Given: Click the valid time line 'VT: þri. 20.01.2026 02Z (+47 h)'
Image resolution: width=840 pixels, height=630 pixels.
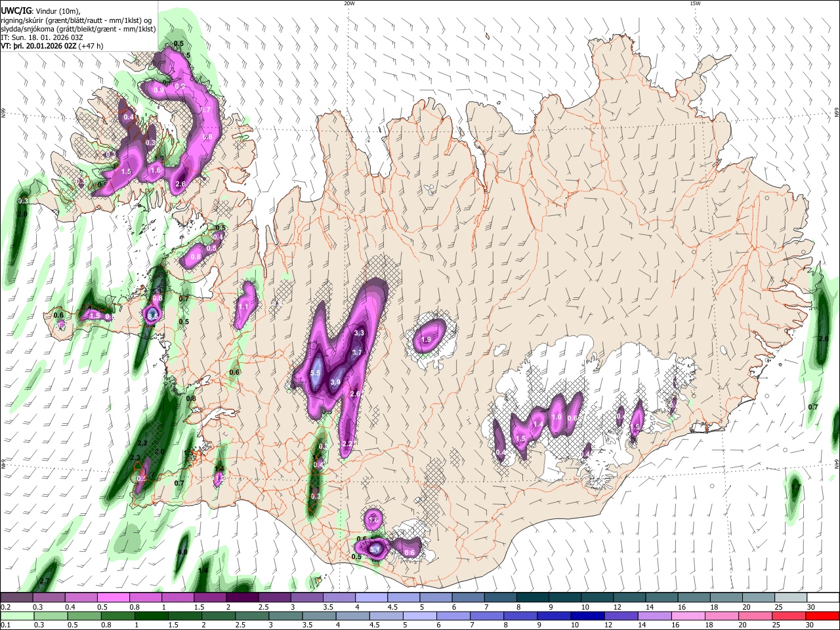Looking at the screenshot, I should point(52,46).
